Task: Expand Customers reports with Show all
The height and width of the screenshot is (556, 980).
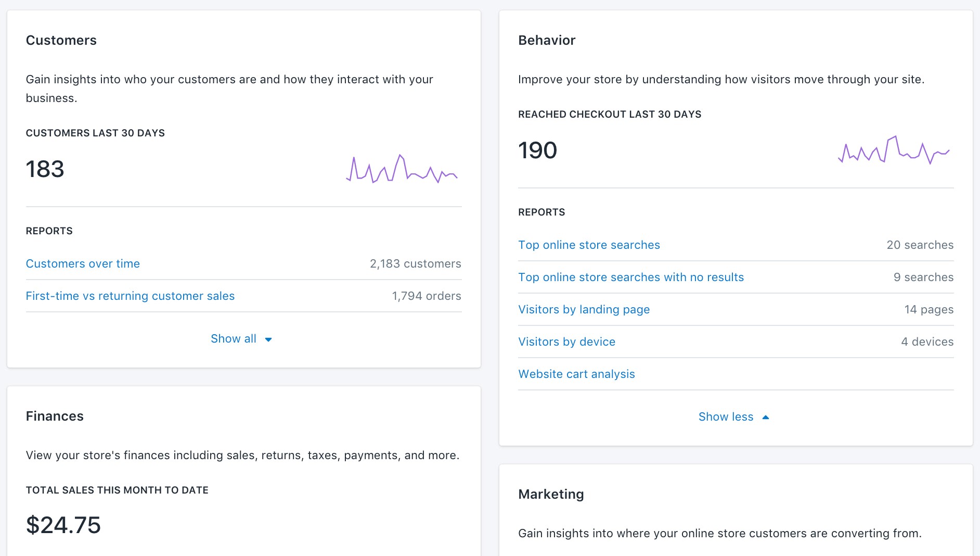Action: tap(234, 339)
